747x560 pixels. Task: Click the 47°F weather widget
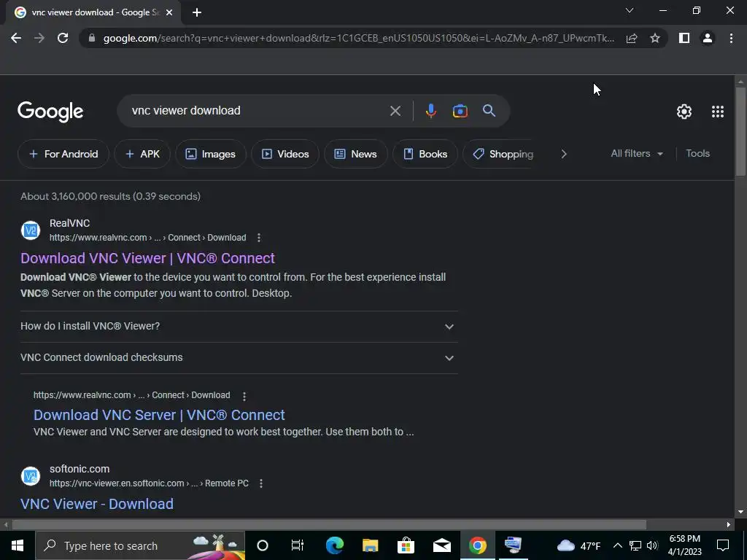click(x=578, y=545)
